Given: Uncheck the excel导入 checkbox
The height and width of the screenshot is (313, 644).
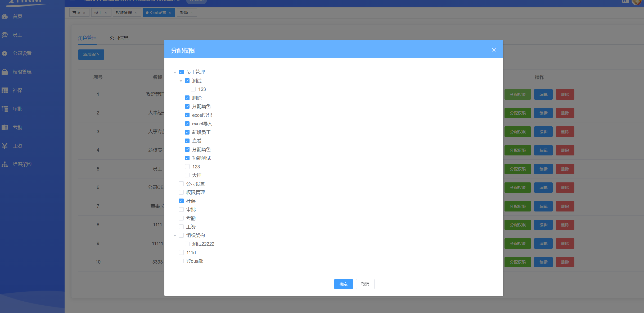Looking at the screenshot, I should (x=187, y=124).
